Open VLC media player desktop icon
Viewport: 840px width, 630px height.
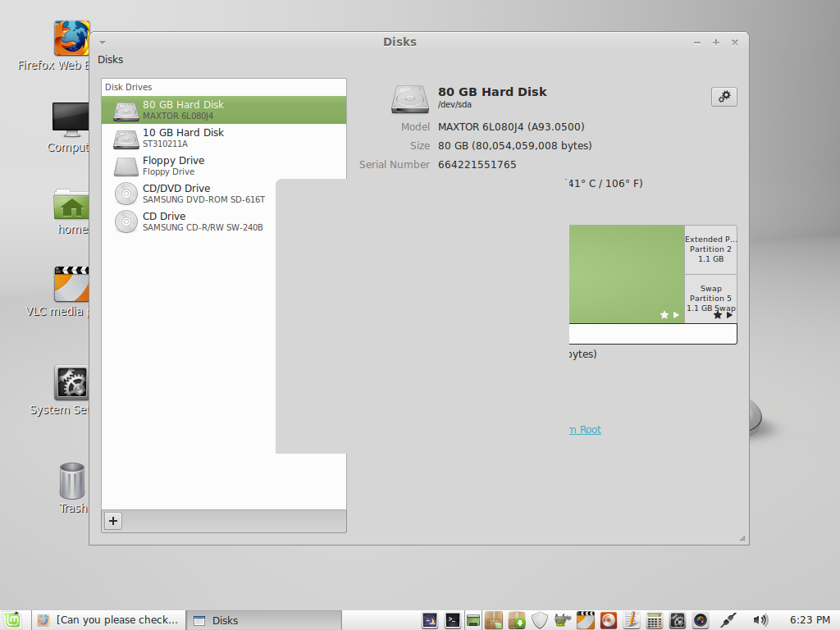click(x=71, y=284)
